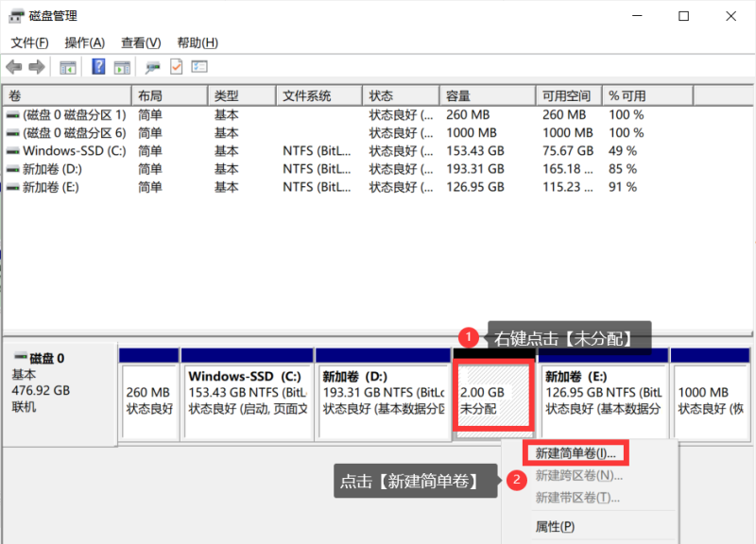Click the Forward arrow toolbar icon
This screenshot has height=544, width=756.
[37, 66]
